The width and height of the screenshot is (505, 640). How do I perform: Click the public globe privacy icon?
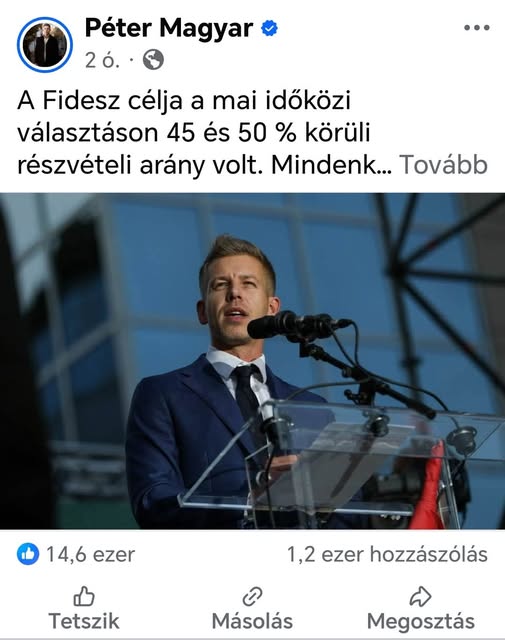pyautogui.click(x=154, y=60)
